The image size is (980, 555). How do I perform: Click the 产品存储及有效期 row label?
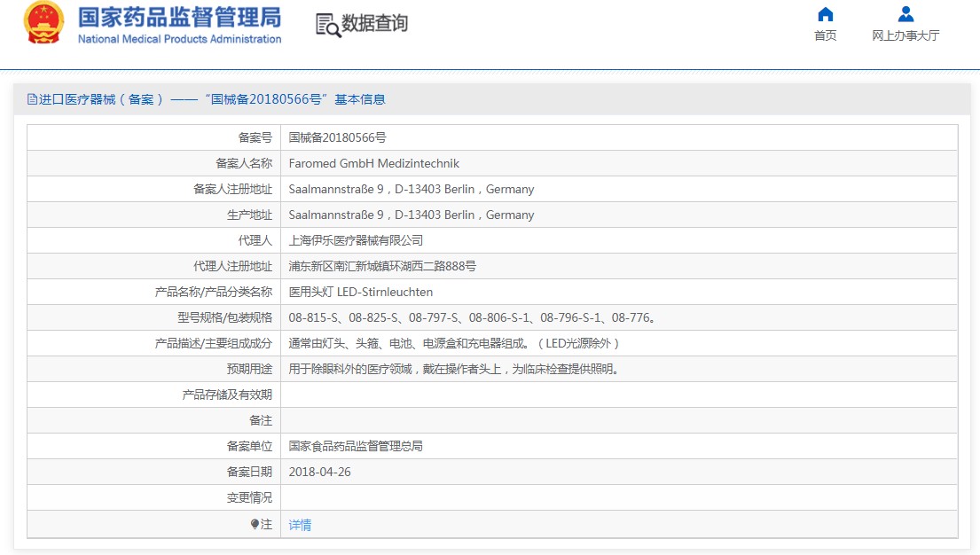(x=227, y=395)
